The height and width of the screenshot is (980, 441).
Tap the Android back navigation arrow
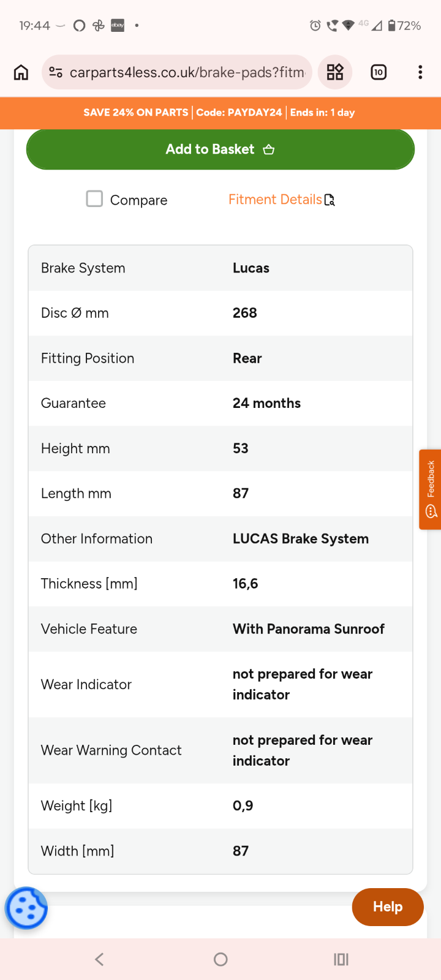99,959
